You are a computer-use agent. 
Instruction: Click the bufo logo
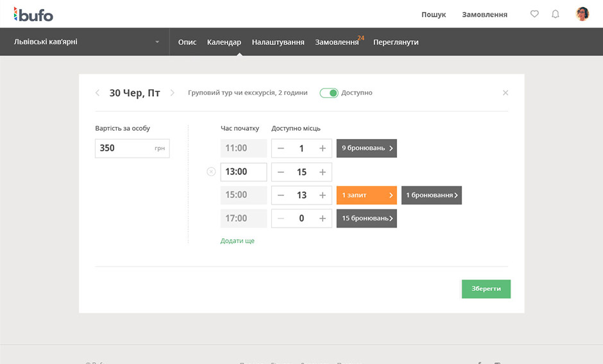coord(33,14)
